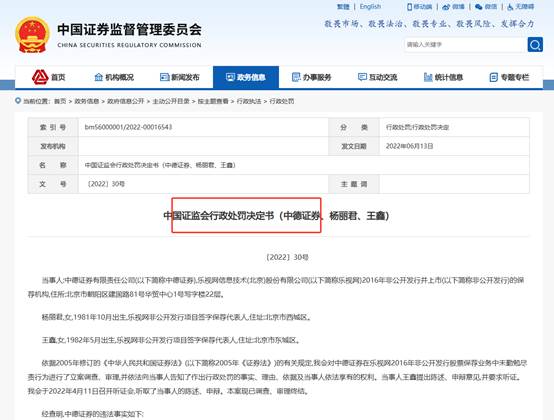Click the blue search magnifier button
The image size is (554, 420).
(535, 45)
